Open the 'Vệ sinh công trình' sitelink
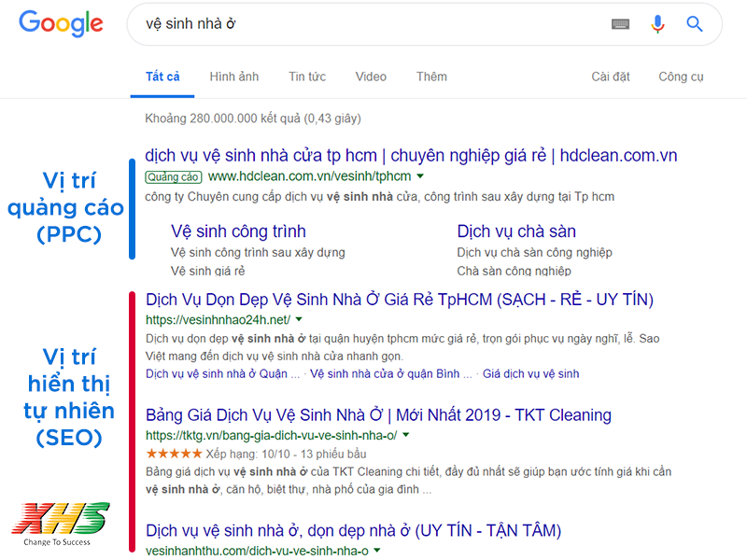The width and height of the screenshot is (747, 560). point(238,231)
